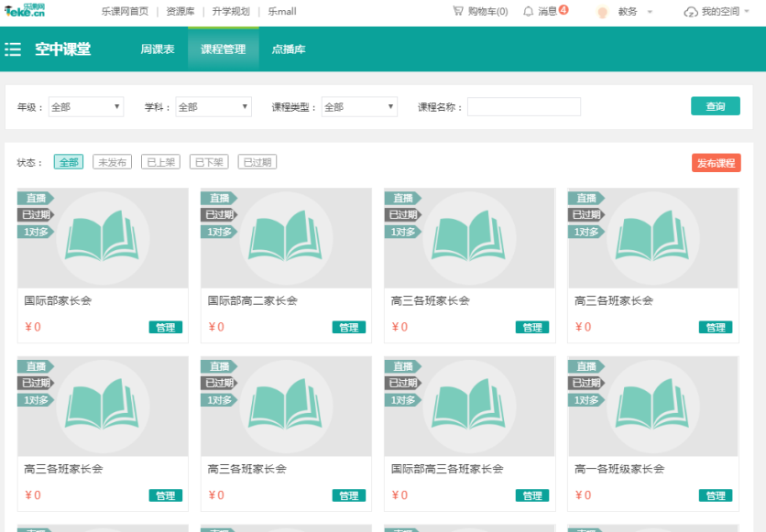The image size is (766, 532).
Task: Switch to the 课程管理 tab
Action: (224, 49)
